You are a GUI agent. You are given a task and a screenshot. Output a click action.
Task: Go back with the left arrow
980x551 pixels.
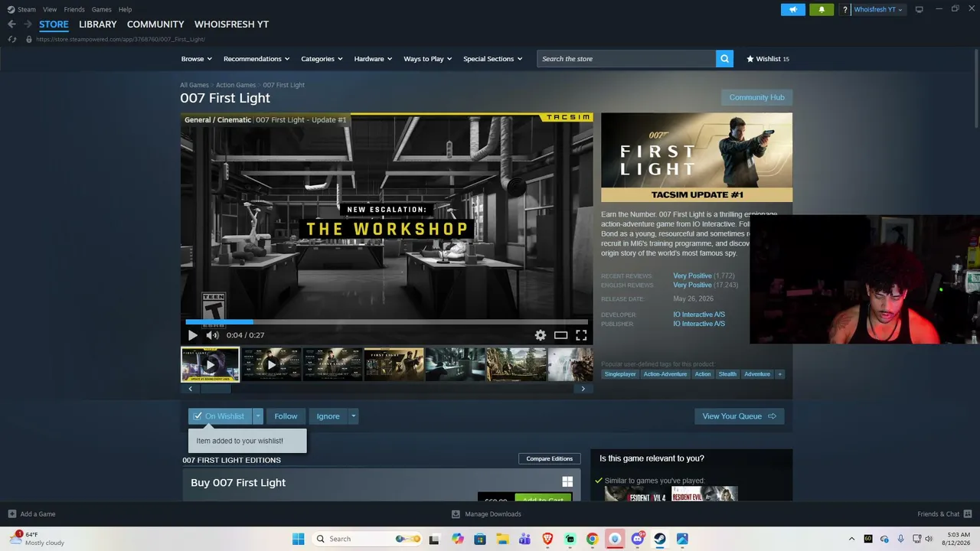click(x=11, y=24)
